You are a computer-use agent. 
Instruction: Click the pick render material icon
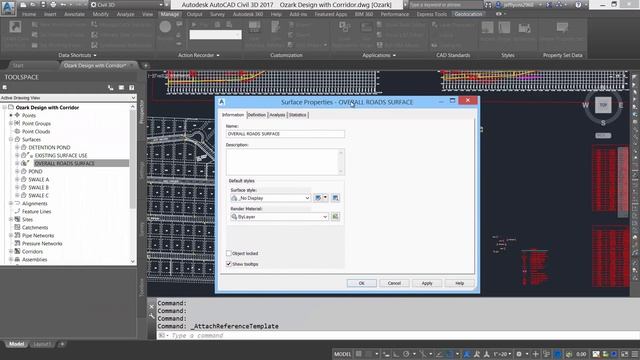coord(335,217)
